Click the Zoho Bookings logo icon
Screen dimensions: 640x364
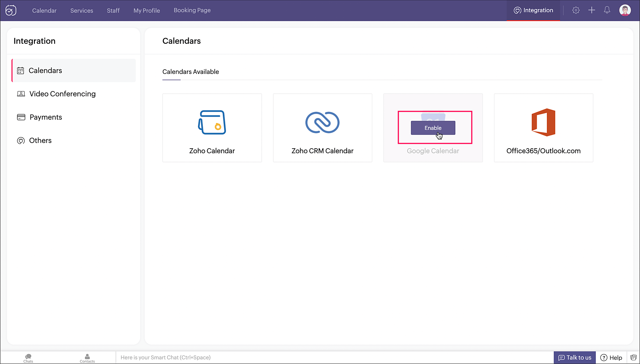click(11, 11)
